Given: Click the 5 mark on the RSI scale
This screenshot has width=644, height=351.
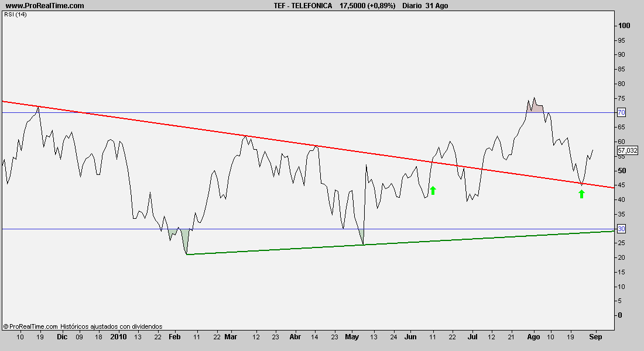Looking at the screenshot, I should 620,301.
